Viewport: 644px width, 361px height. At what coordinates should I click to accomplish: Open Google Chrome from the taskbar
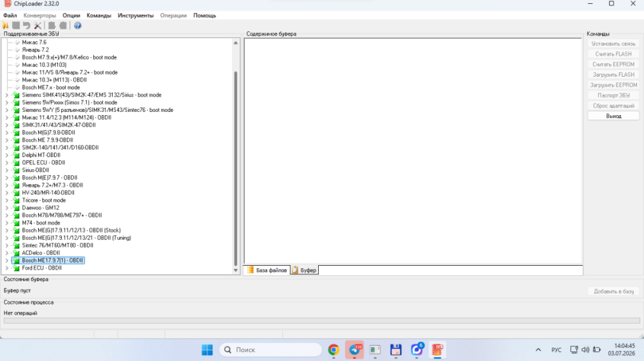pos(334,349)
